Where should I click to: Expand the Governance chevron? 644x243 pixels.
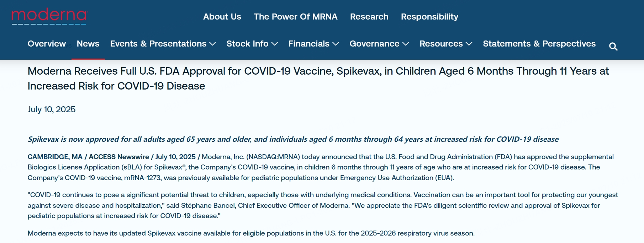pos(406,44)
